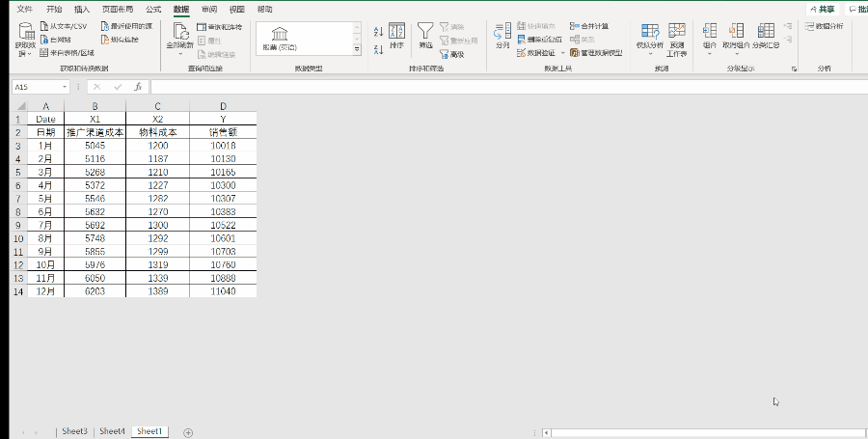Select cell with value 10522
868x439 pixels.
pos(223,226)
